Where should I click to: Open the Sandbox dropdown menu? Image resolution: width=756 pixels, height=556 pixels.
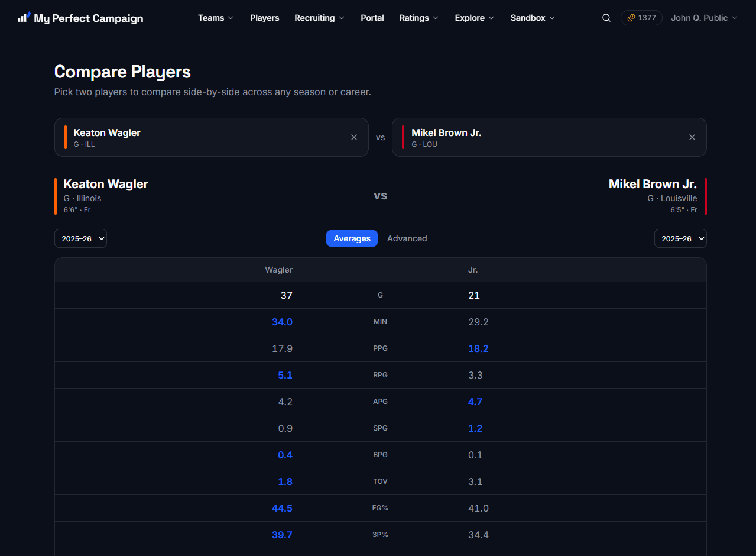533,18
